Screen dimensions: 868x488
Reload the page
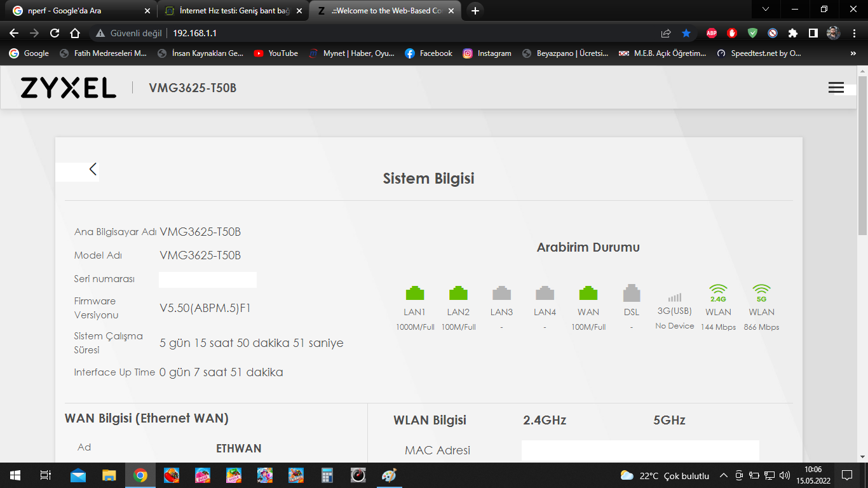pos(55,33)
